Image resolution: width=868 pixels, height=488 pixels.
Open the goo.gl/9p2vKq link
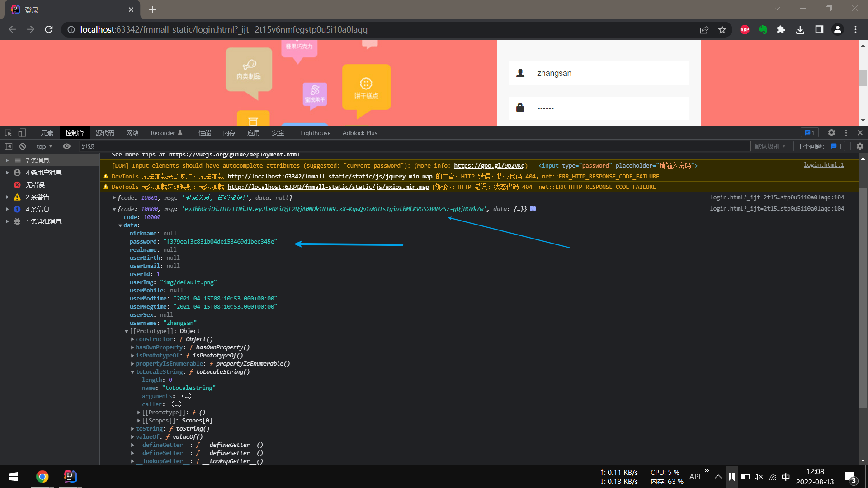pos(489,166)
